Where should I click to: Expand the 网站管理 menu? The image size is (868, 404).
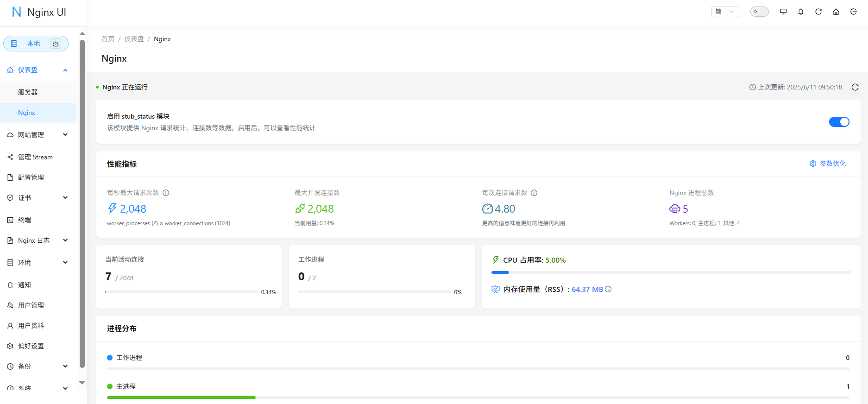[38, 135]
